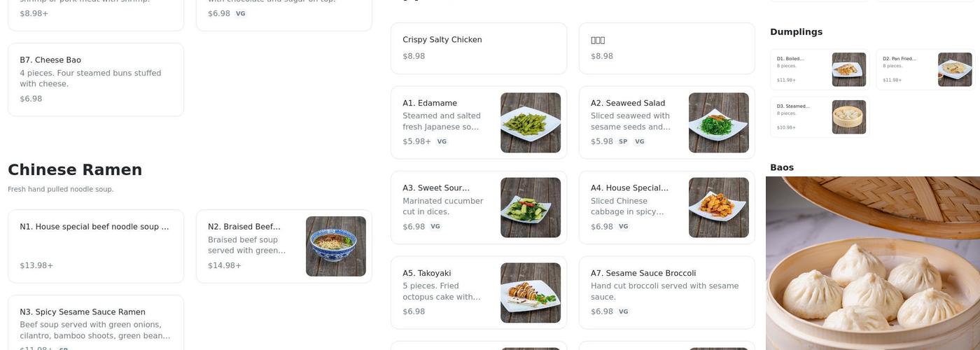Image resolution: width=980 pixels, height=350 pixels.
Task: Click the D2. Pan Fried dumplings thumbnail
Action: coord(954,69)
